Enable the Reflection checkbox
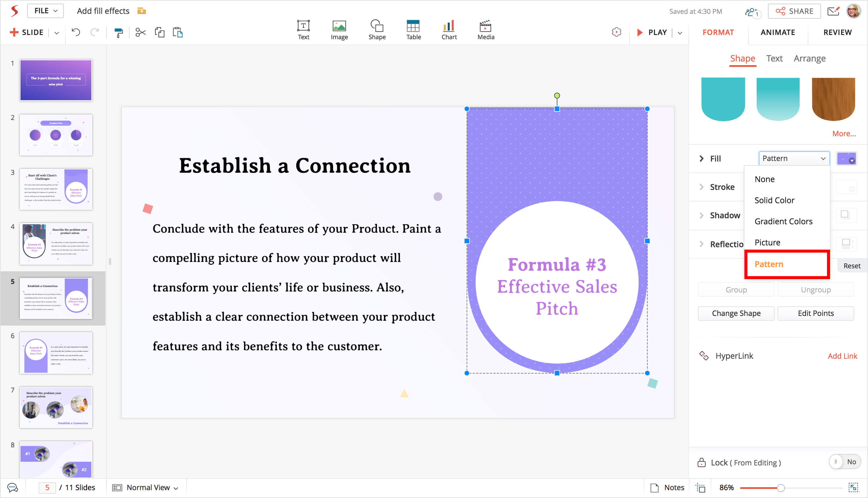868x498 pixels. (x=845, y=243)
